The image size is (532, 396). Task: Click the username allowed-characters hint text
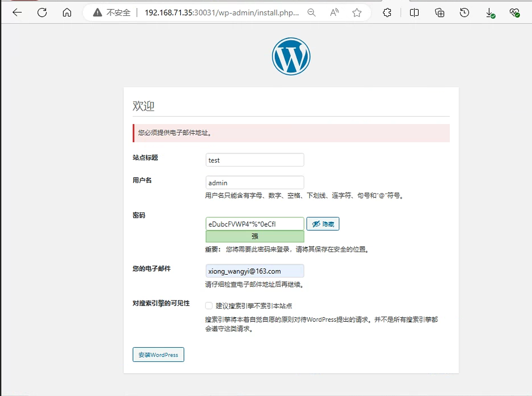(x=305, y=195)
